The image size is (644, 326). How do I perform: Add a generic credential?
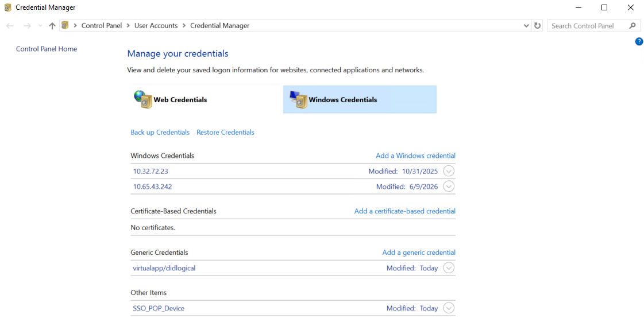click(419, 253)
